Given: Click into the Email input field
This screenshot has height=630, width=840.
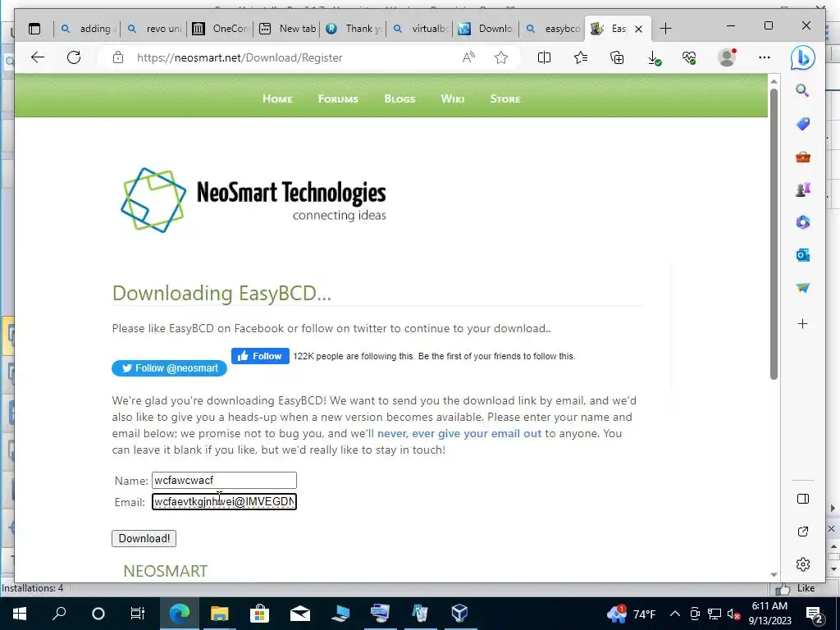Looking at the screenshot, I should pos(224,501).
